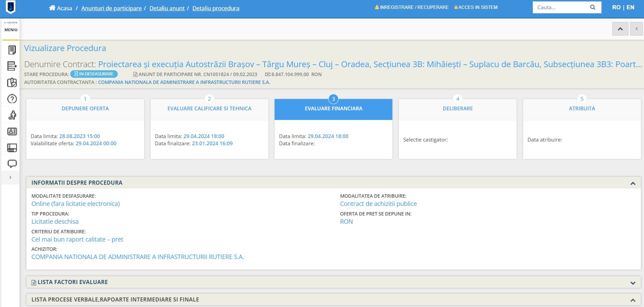Go to Anunturi de participare breadcrumb
The image size is (644, 307).
111,8
